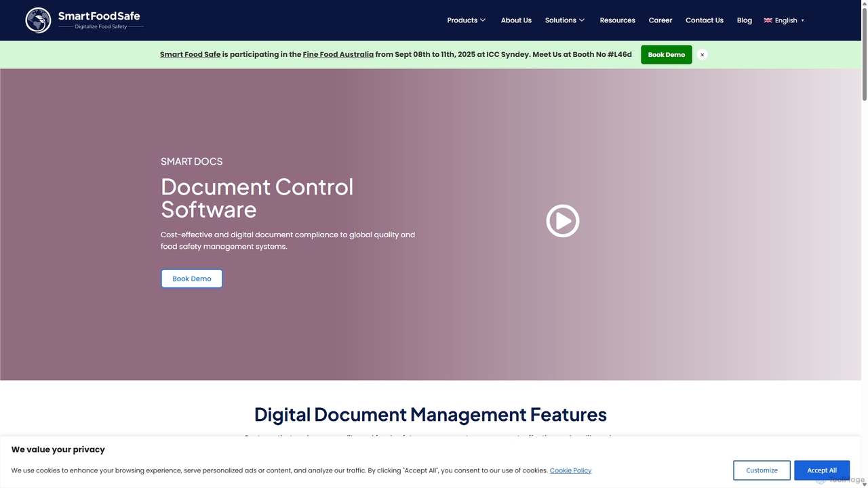Open the About Us page
The height and width of the screenshot is (488, 868).
(516, 20)
